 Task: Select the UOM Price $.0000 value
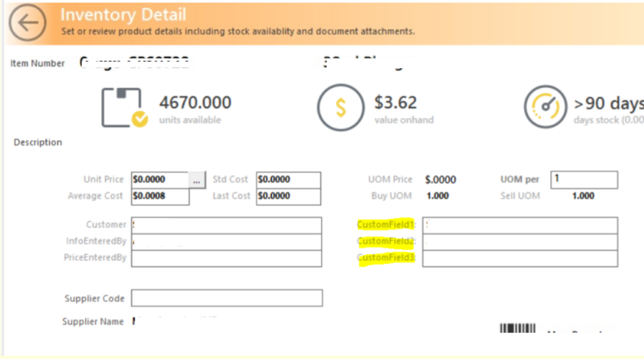[440, 180]
